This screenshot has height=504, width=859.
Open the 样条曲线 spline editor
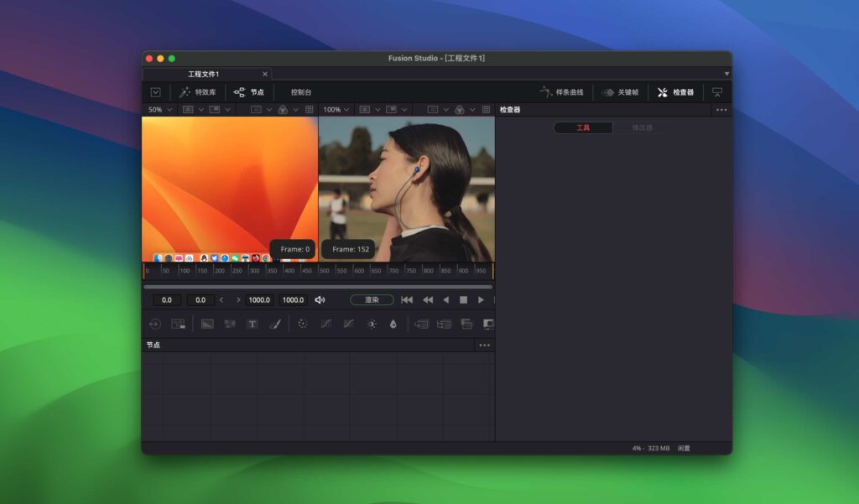click(x=570, y=93)
